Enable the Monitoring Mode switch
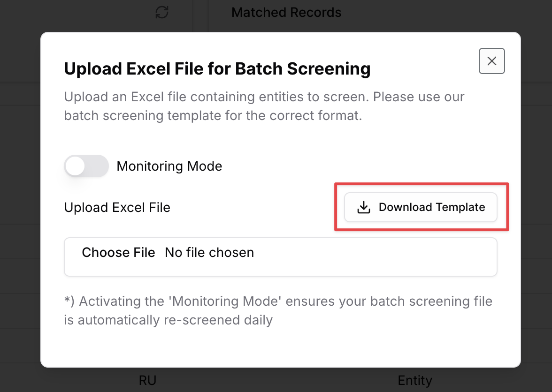Screen dimensions: 552x392 [x=86, y=166]
